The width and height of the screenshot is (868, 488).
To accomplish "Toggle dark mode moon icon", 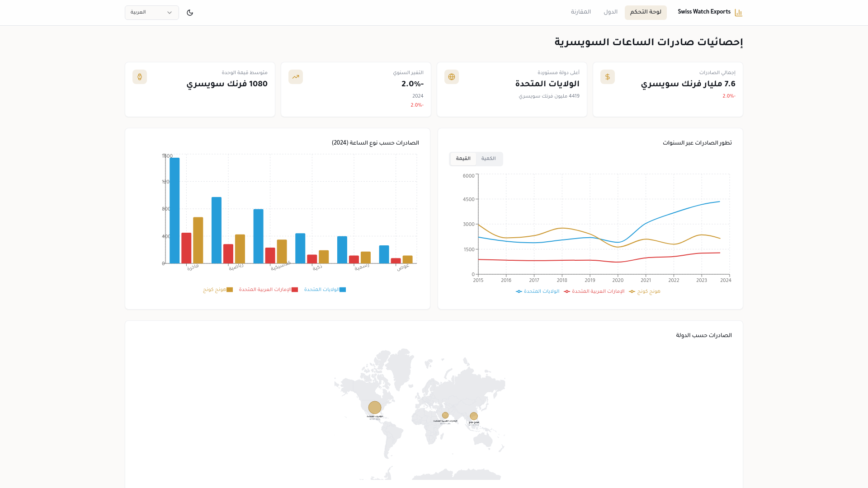I will point(190,13).
